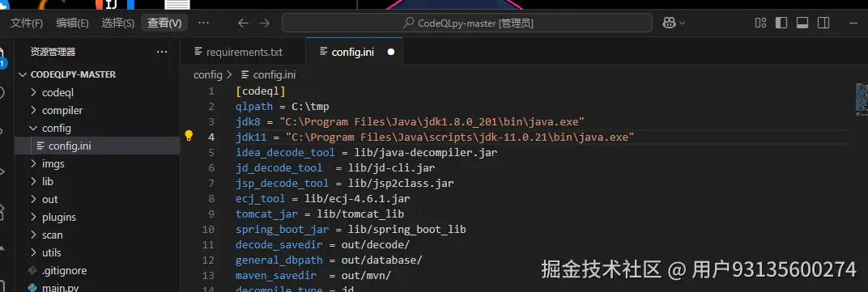Screen dimensions: 868x292
Task: Toggle the primary side bar
Action: (781, 23)
